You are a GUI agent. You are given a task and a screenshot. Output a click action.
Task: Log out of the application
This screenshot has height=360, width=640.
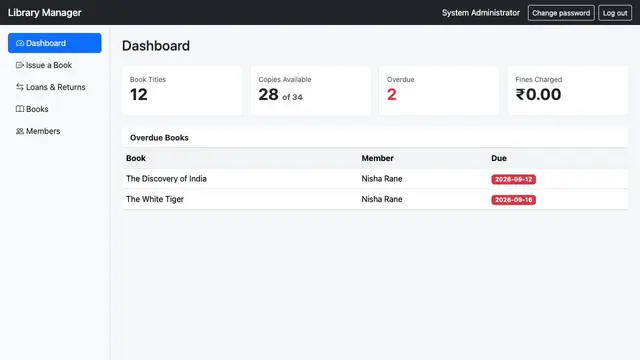[615, 13]
